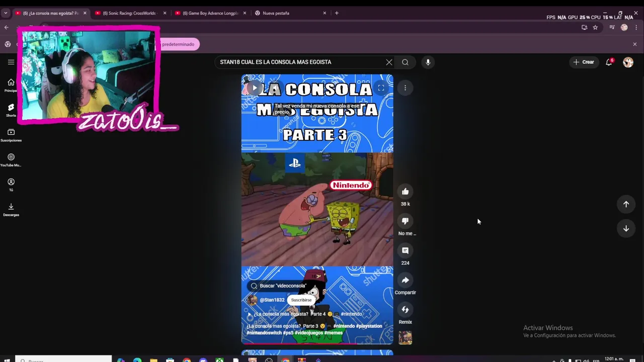Viewport: 644px width, 362px height.
Task: Click Buscar "videoconsola" suggestion chip
Action: [x=279, y=286]
